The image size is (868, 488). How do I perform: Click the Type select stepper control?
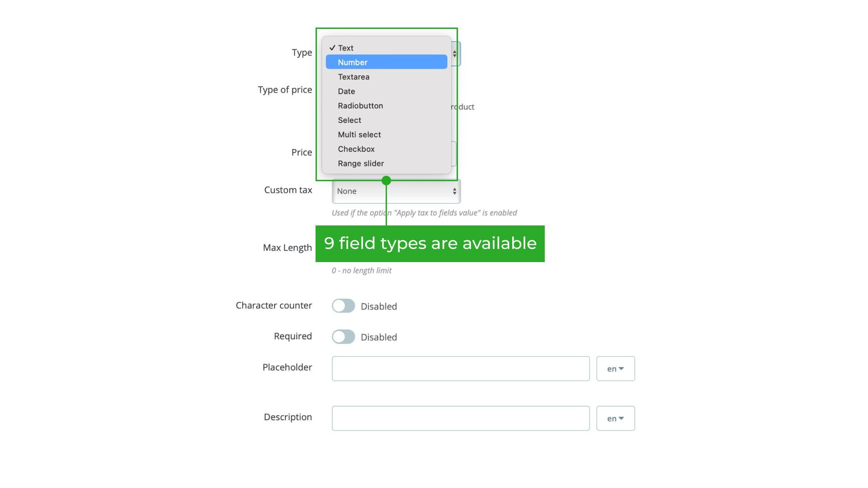tap(455, 53)
